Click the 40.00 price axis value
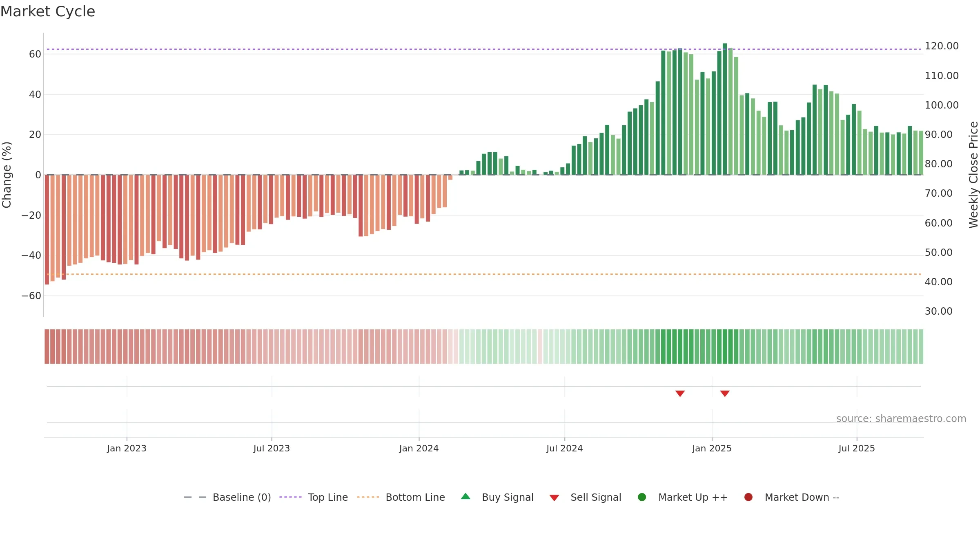Image resolution: width=980 pixels, height=551 pixels. click(939, 282)
